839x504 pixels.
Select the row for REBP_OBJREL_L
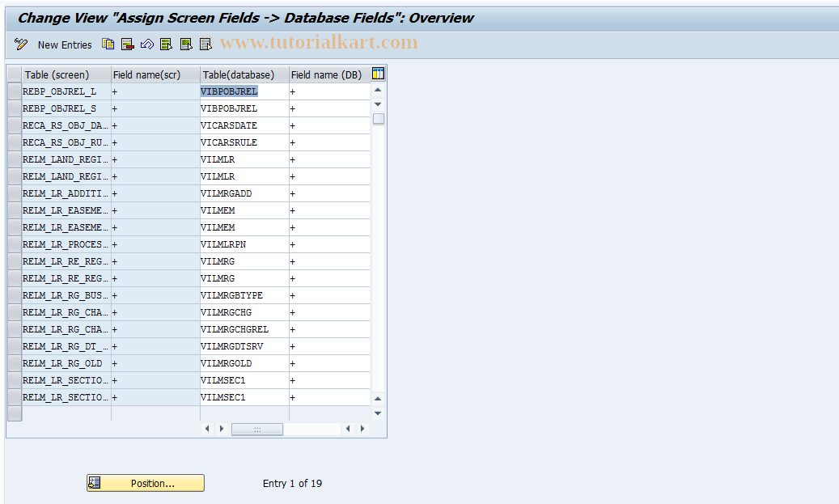[14, 91]
